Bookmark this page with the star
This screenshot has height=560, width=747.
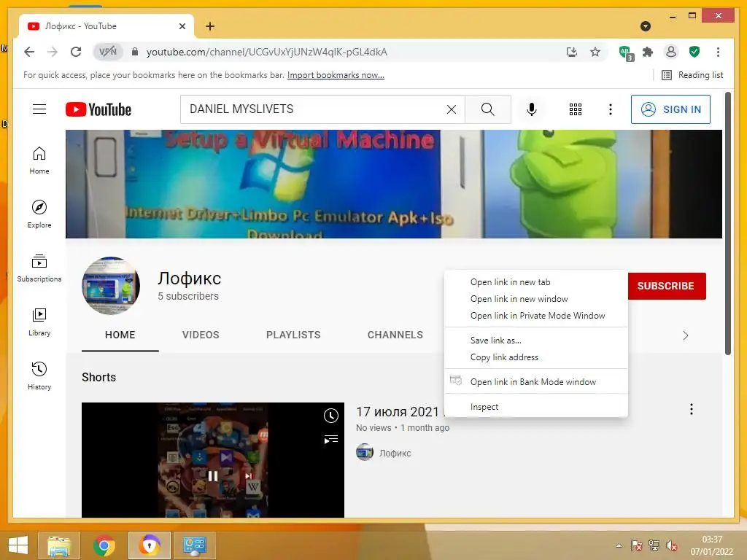[595, 52]
